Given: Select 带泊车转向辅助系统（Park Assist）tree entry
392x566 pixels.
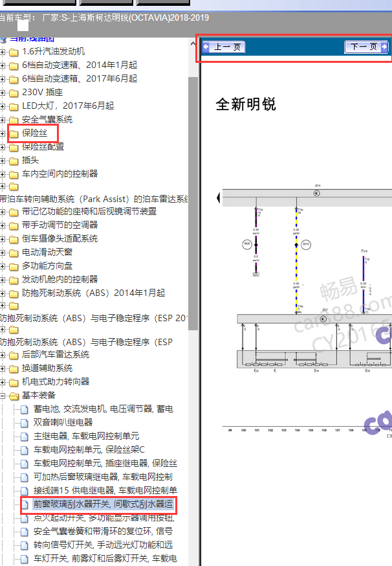Looking at the screenshot, I should pyautogui.click(x=94, y=199).
